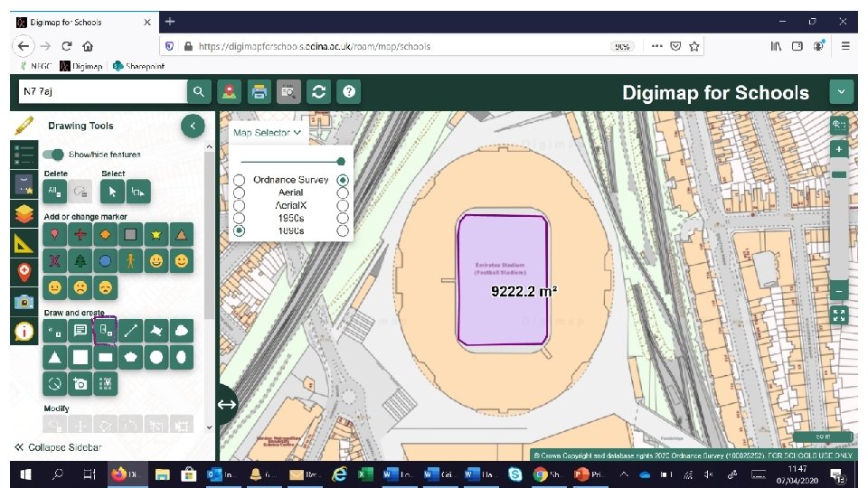Select left radio for AerialX

click(x=239, y=205)
